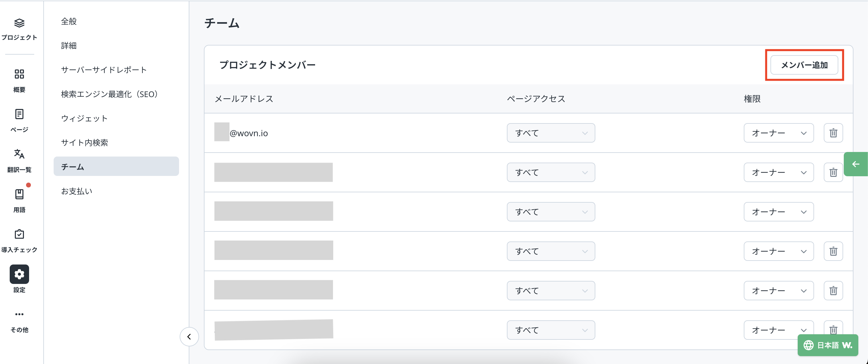
Task: Collapse the settings sidebar with chevron button
Action: tap(189, 336)
